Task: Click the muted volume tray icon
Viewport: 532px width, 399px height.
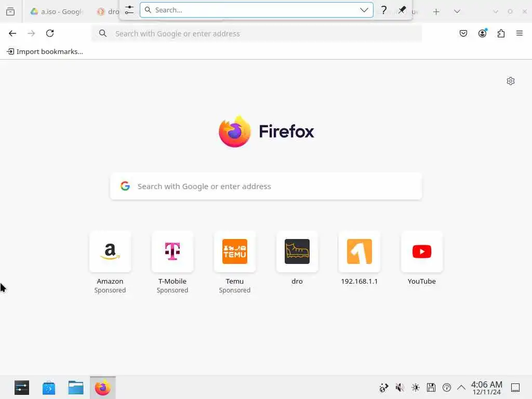Action: (x=400, y=388)
